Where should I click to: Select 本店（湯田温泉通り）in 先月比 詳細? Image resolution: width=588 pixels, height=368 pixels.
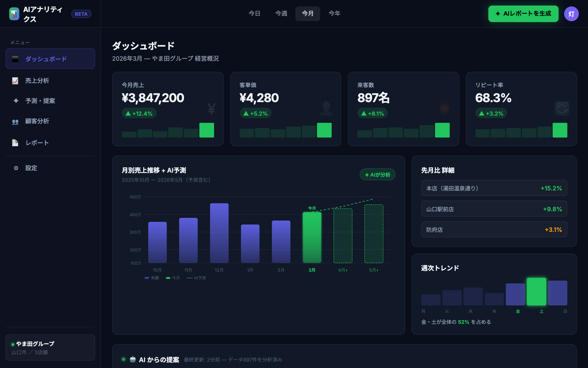494,188
